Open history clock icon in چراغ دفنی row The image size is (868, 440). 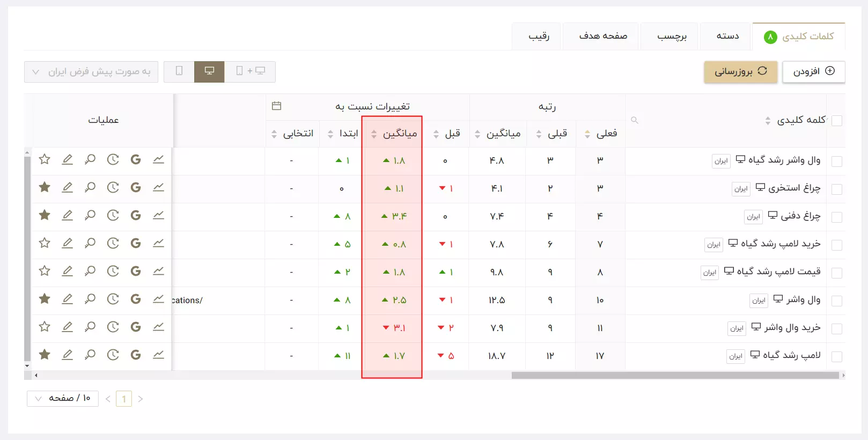(113, 215)
